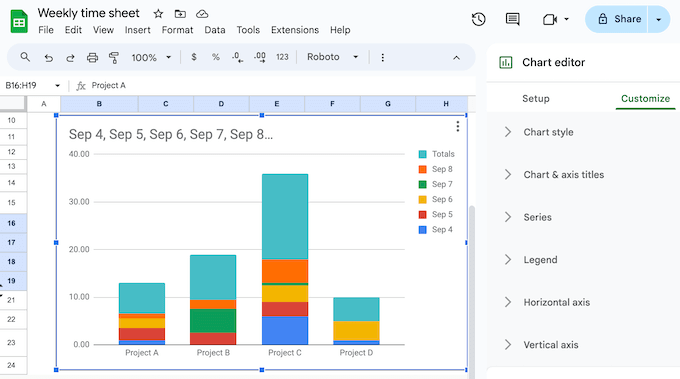This screenshot has width=680, height=379.
Task: Click the Project B axis label
Action: [213, 353]
